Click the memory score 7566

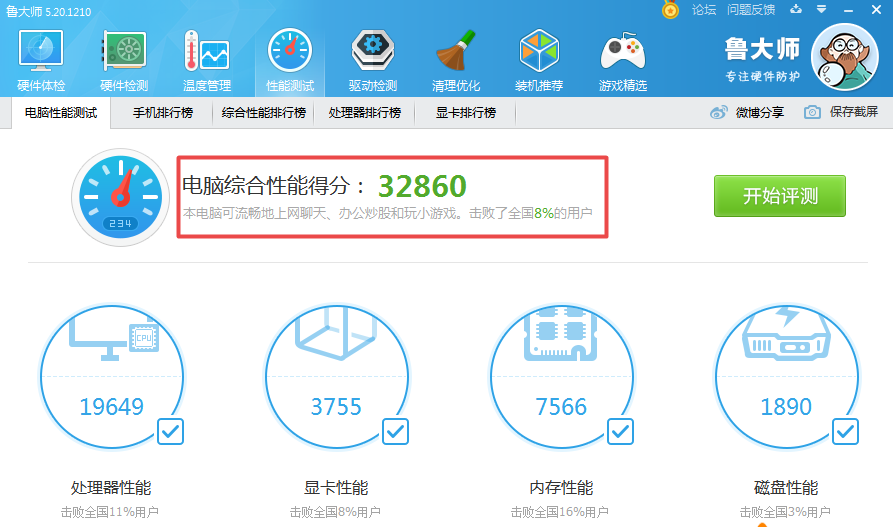coord(561,407)
